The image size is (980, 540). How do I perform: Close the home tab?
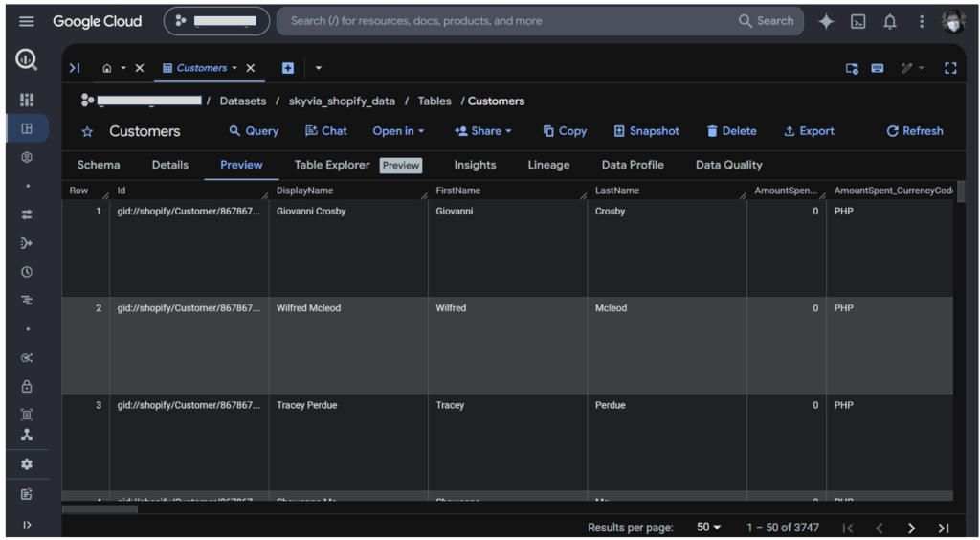(140, 68)
